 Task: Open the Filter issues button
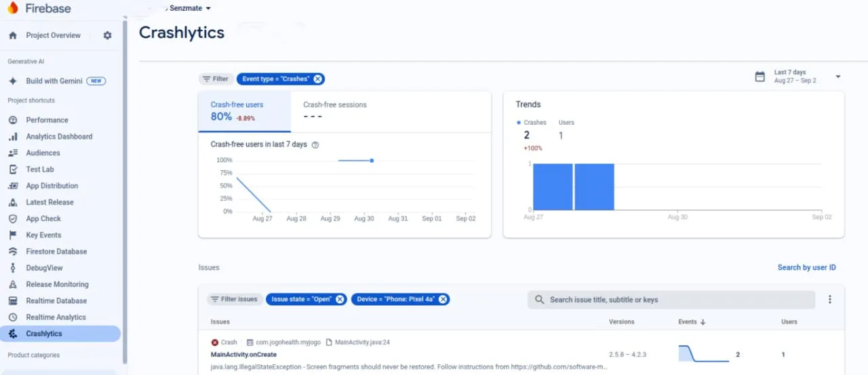coord(235,299)
